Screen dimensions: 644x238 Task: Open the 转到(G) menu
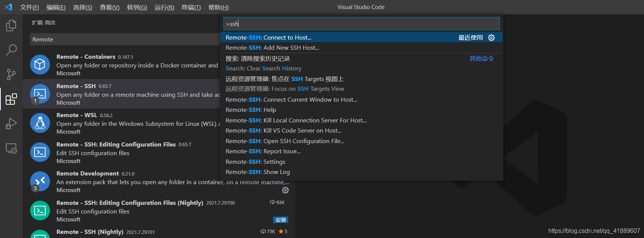coord(137,7)
